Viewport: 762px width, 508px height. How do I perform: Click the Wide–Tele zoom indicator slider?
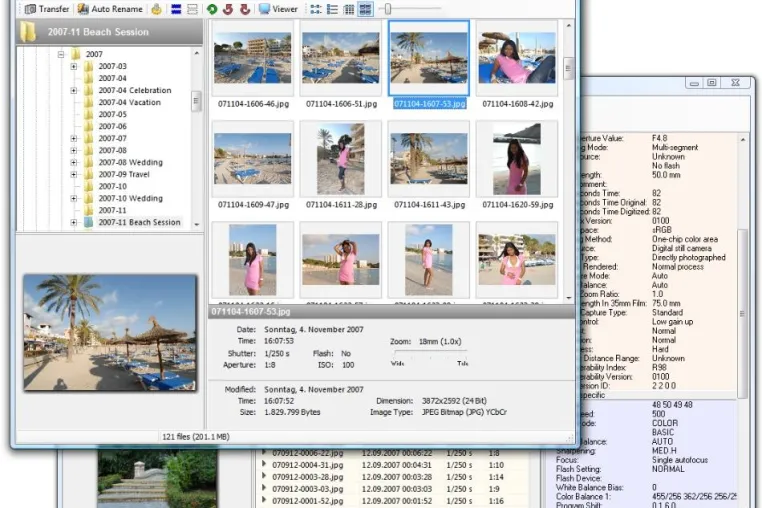coord(430,357)
